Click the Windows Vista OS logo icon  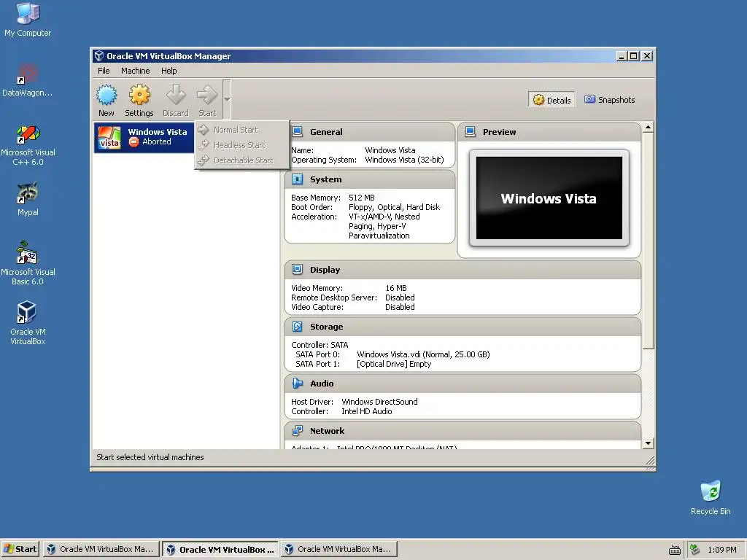109,138
